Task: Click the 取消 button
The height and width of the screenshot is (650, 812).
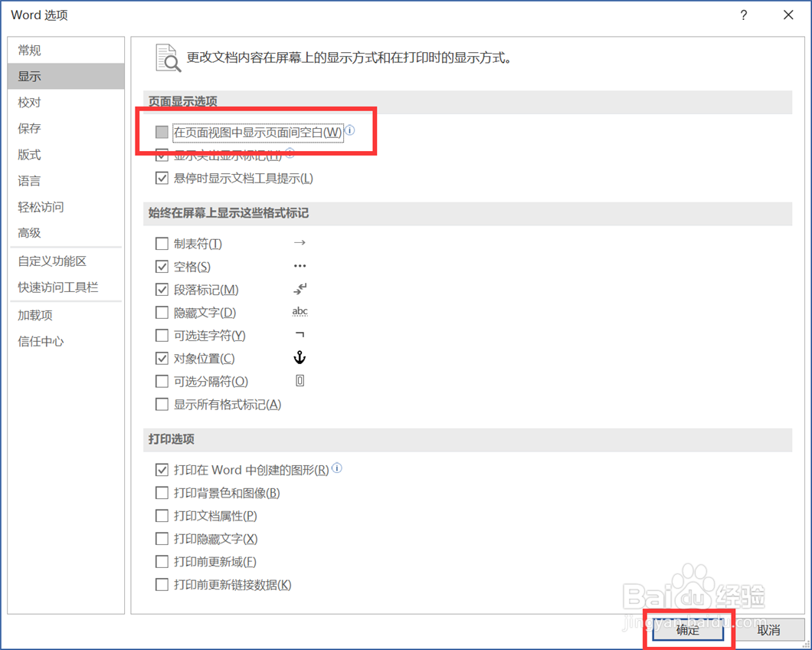Action: (x=768, y=630)
